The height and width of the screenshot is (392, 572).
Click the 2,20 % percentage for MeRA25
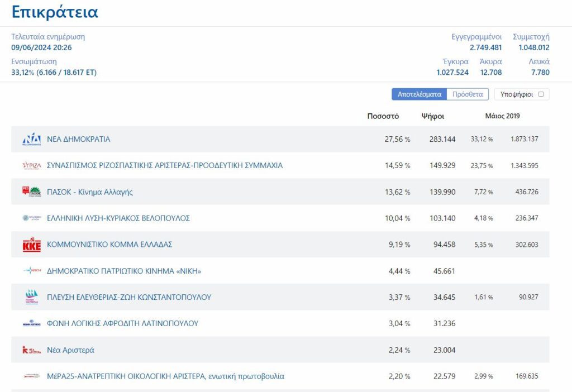click(399, 376)
